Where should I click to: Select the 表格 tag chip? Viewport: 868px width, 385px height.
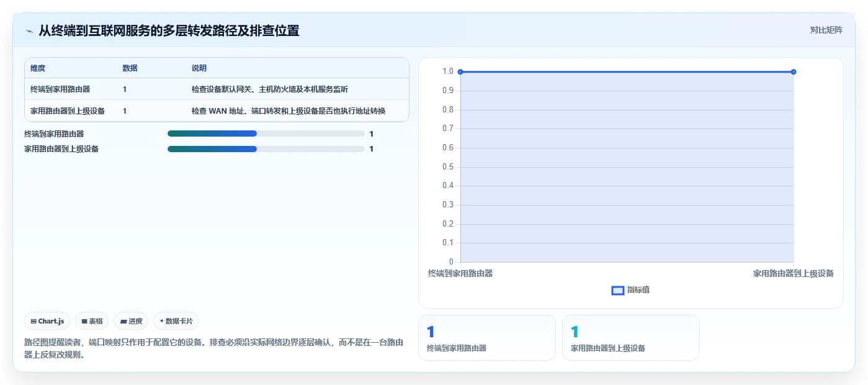pos(92,321)
